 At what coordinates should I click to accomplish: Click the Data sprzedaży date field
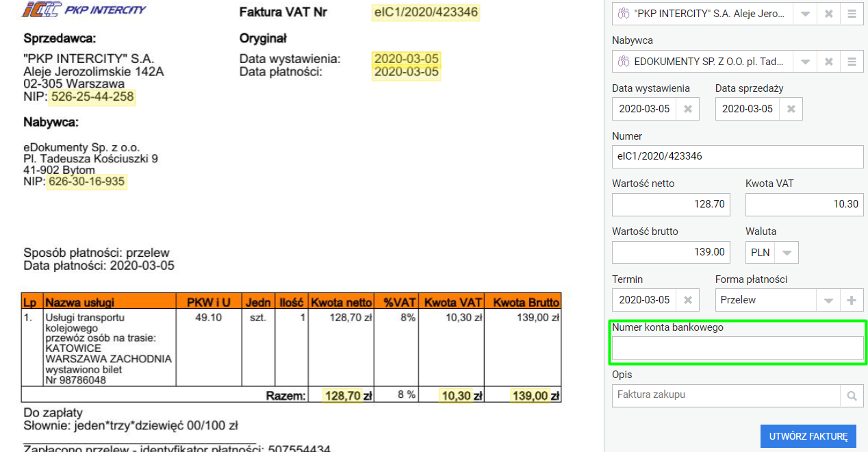click(x=748, y=109)
